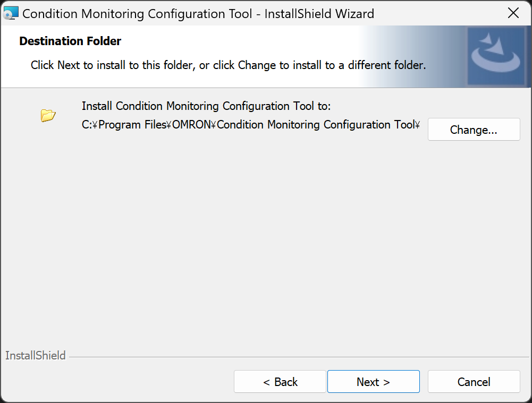Click the horizontal separator line beside InstallShield

coord(298,357)
